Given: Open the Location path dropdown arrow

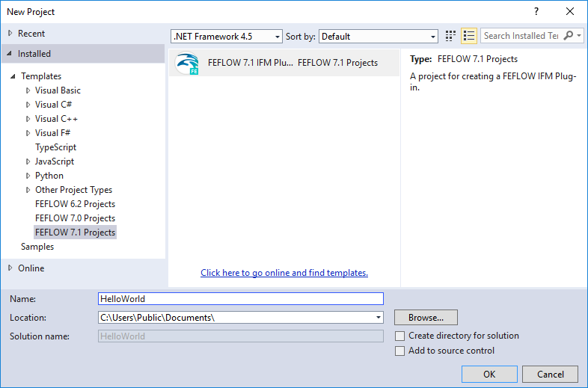Looking at the screenshot, I should 379,318.
